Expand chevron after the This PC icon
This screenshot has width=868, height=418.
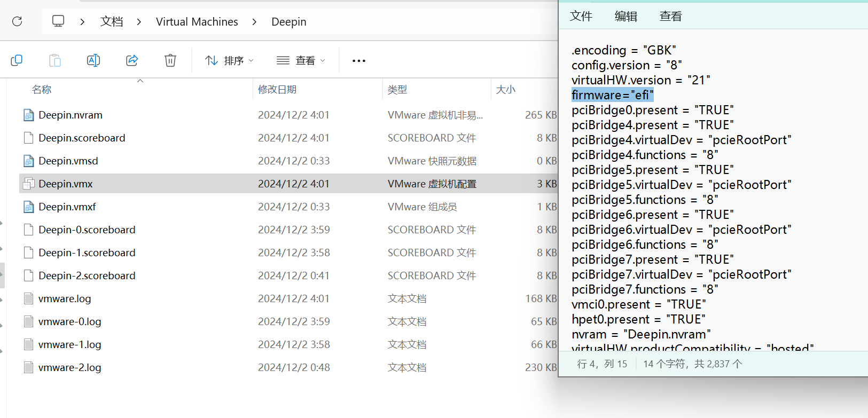click(x=82, y=21)
